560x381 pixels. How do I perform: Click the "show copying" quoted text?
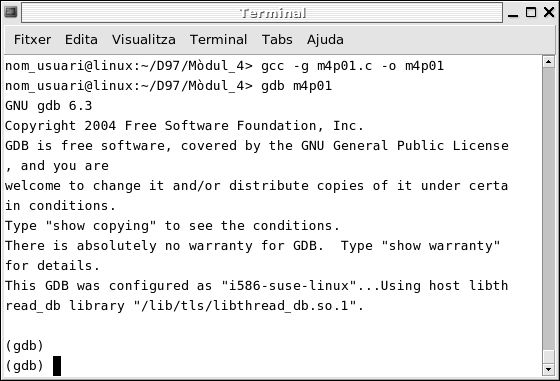click(101, 226)
